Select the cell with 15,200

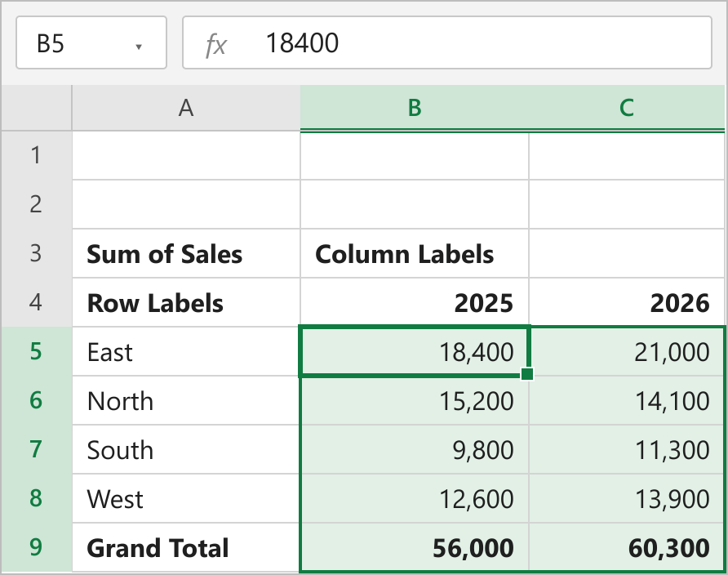point(415,400)
